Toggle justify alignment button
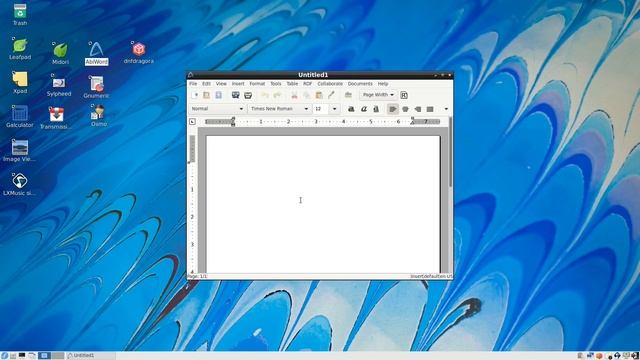 [430, 109]
